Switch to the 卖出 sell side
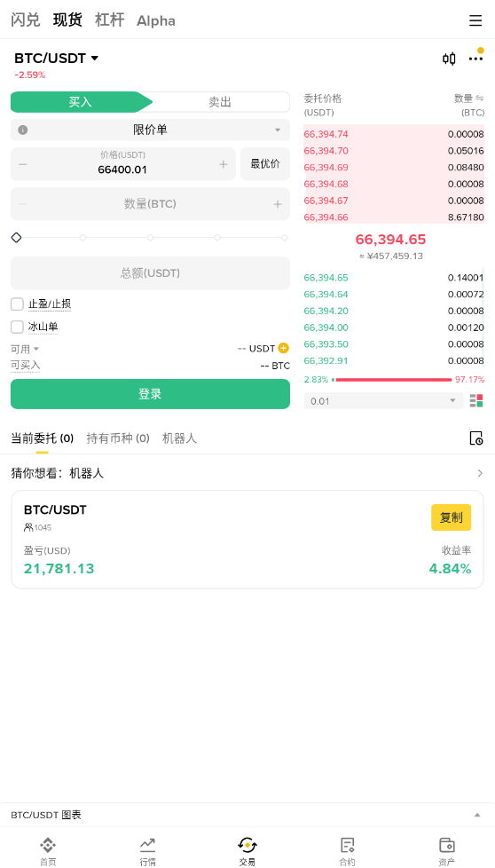Image resolution: width=495 pixels, height=868 pixels. click(220, 102)
